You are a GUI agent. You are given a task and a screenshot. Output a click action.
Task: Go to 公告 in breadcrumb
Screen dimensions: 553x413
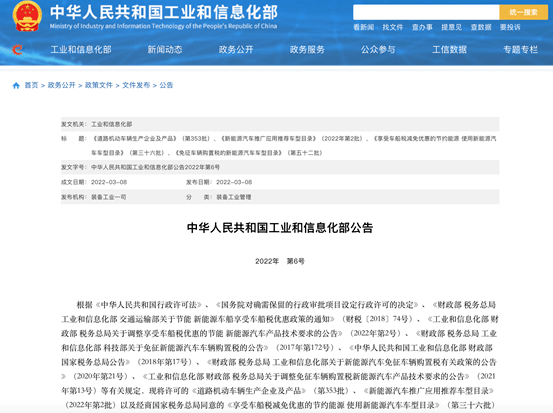(166, 85)
